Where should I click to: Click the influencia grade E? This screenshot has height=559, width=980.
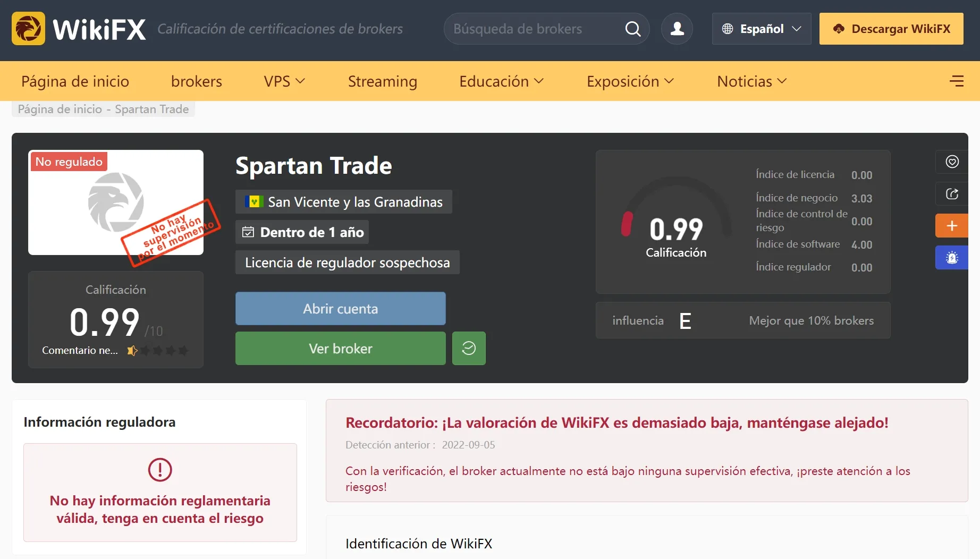[x=685, y=321]
